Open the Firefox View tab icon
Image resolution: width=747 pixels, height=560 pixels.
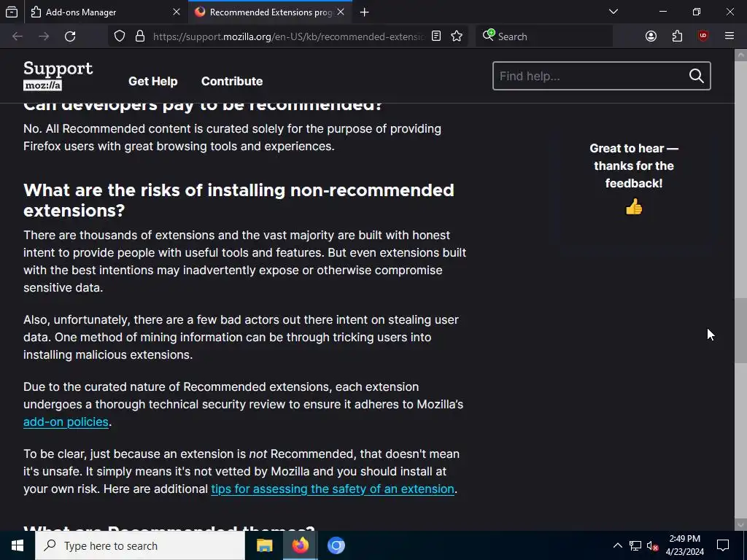click(x=12, y=12)
